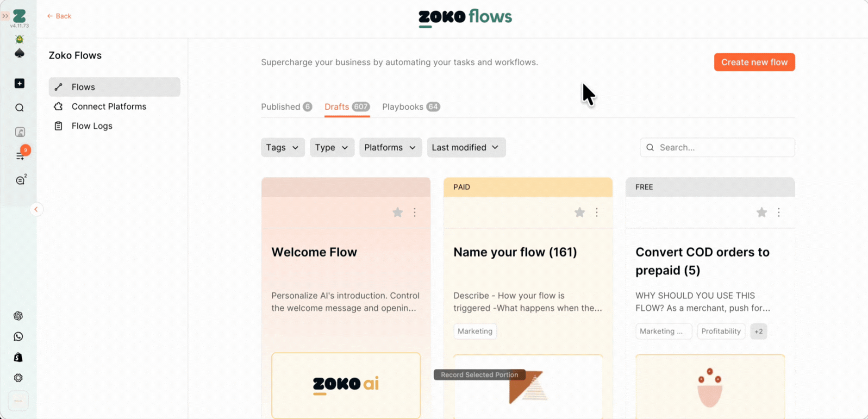Open the Last modified sort dropdown

466,147
